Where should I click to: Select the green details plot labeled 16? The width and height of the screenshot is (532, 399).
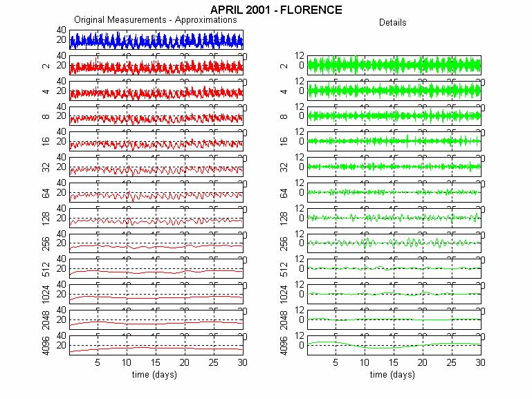coord(394,141)
